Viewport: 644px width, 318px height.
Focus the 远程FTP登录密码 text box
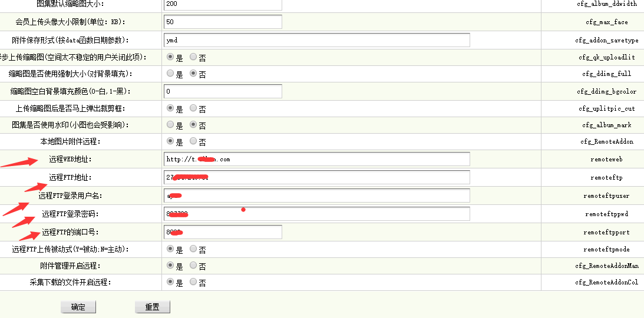point(316,214)
